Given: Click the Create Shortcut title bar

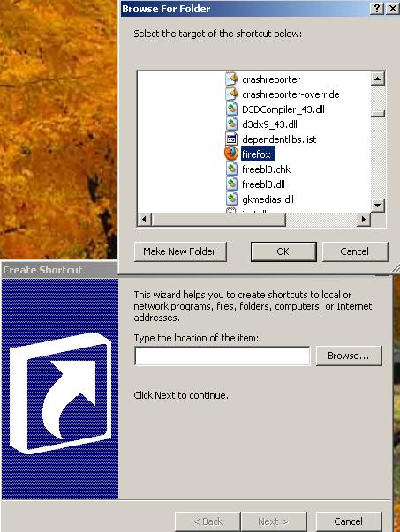Looking at the screenshot, I should pyautogui.click(x=59, y=270).
